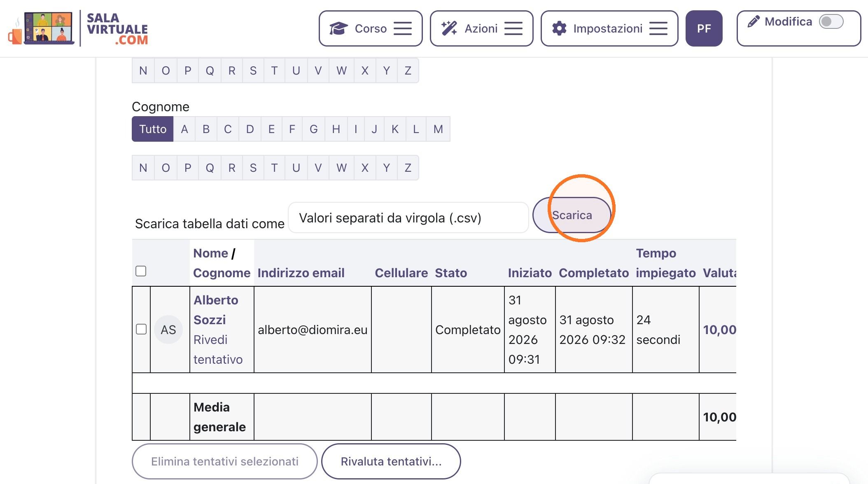This screenshot has width=868, height=484.
Task: Click the gear Impostazioni icon
Action: (x=559, y=28)
